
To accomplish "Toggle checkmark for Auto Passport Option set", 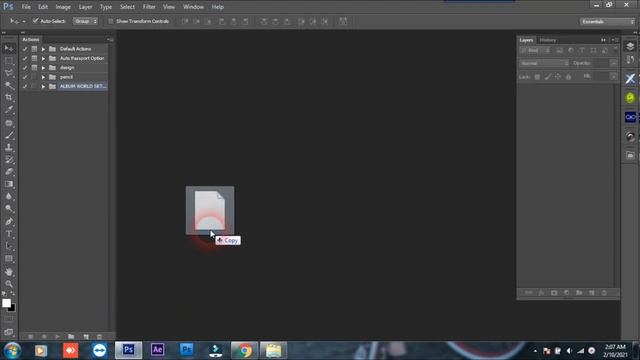I will tap(25, 58).
